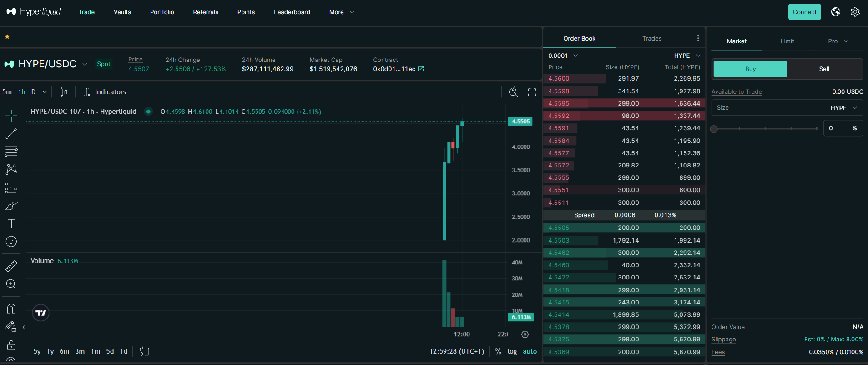Image resolution: width=868 pixels, height=365 pixels.
Task: Open the order book three-dot menu
Action: pyautogui.click(x=698, y=38)
